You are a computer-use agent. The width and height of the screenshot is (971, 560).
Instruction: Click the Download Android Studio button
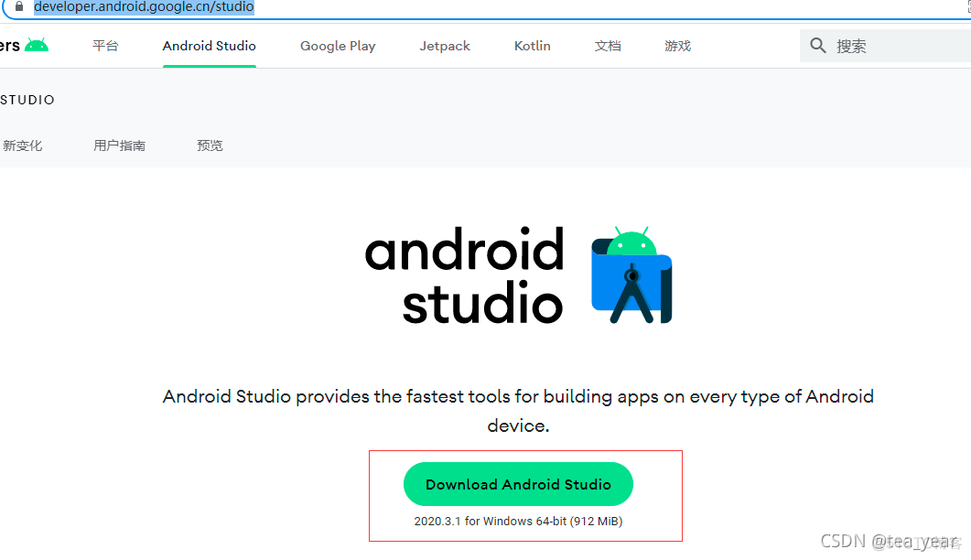(517, 483)
